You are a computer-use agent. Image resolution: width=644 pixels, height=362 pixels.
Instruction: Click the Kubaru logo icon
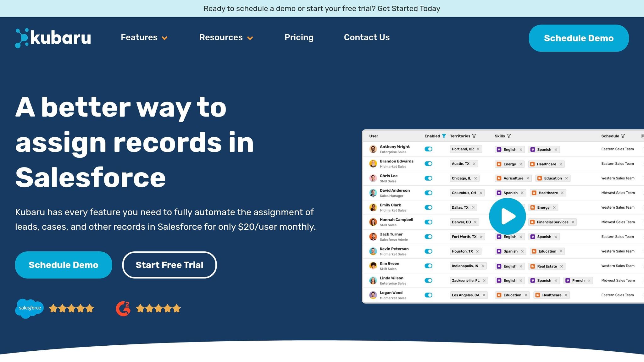point(22,38)
